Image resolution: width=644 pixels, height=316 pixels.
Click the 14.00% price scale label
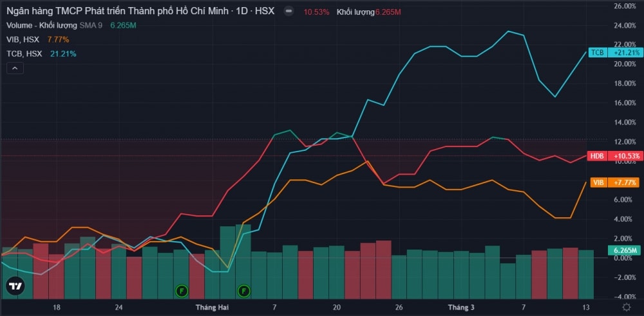pos(625,122)
